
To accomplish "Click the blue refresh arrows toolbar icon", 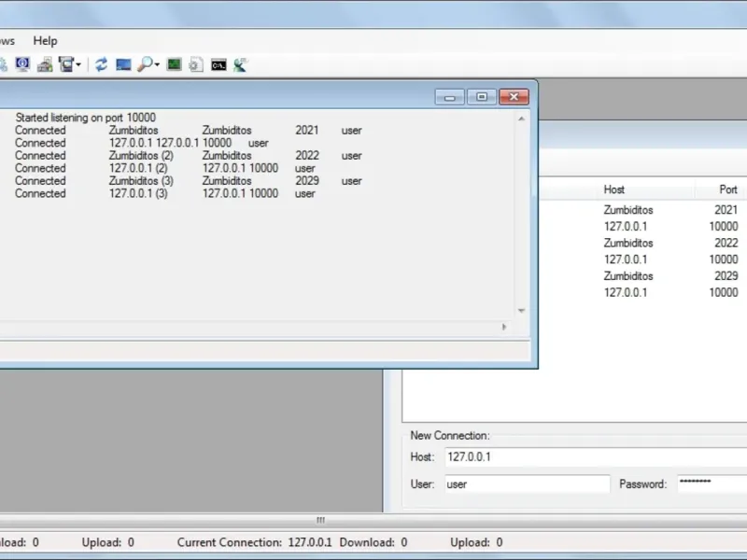I will [101, 64].
